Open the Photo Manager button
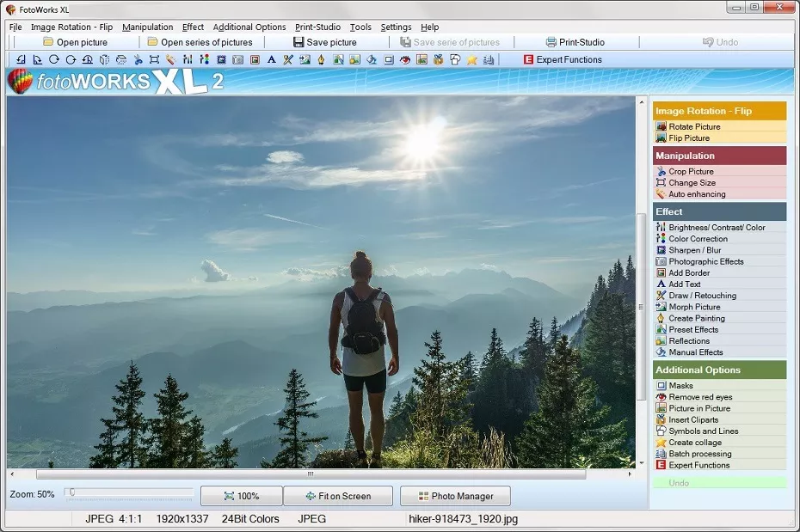 tap(455, 496)
